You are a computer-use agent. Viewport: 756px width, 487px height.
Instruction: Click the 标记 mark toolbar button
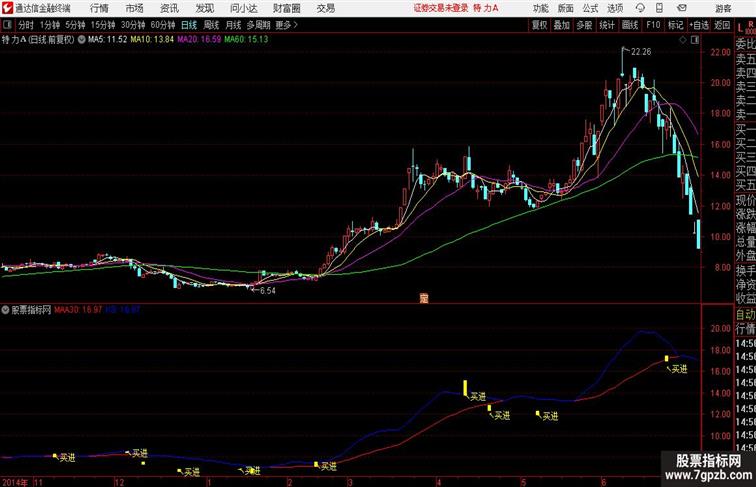(x=675, y=25)
